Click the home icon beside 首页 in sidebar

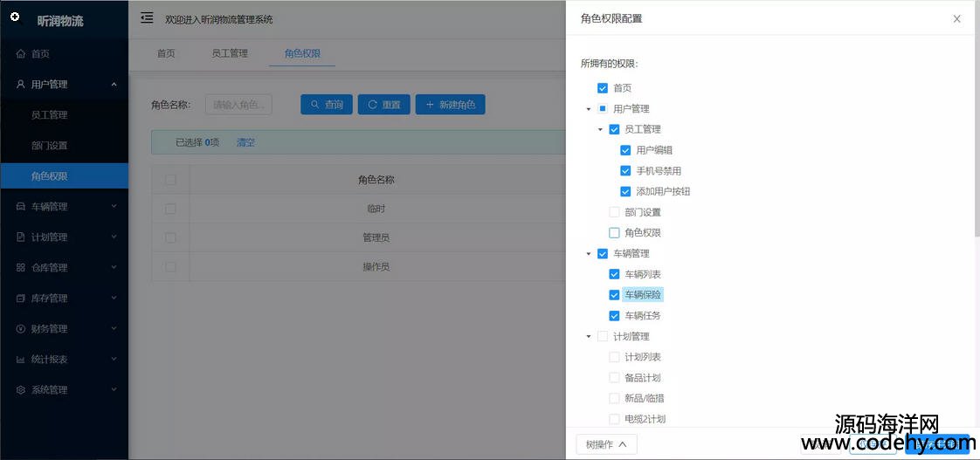coord(21,54)
